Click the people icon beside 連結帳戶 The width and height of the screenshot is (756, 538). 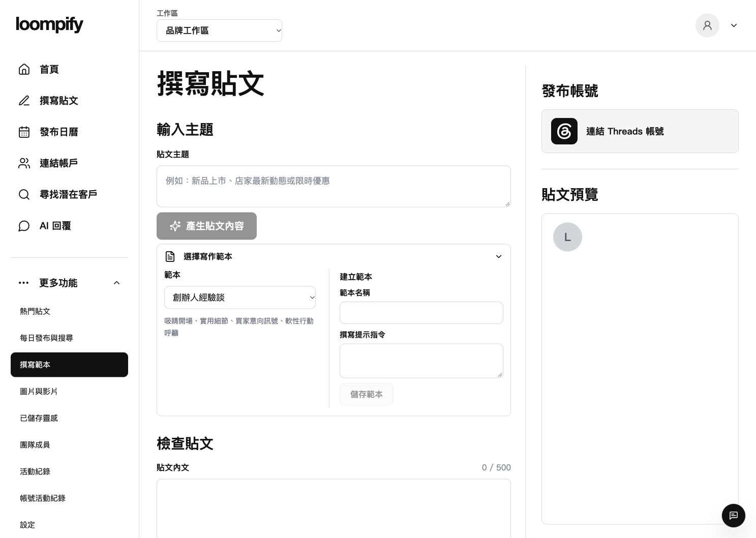(x=24, y=163)
